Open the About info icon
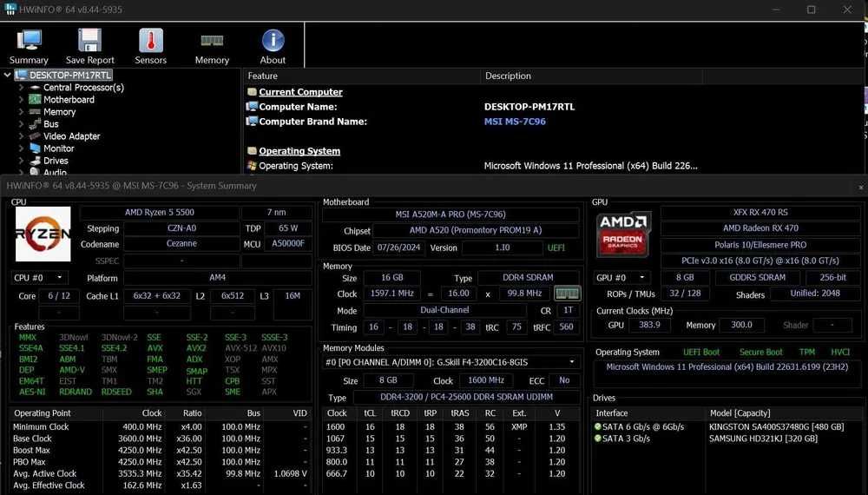This screenshot has height=495, width=868. point(273,41)
